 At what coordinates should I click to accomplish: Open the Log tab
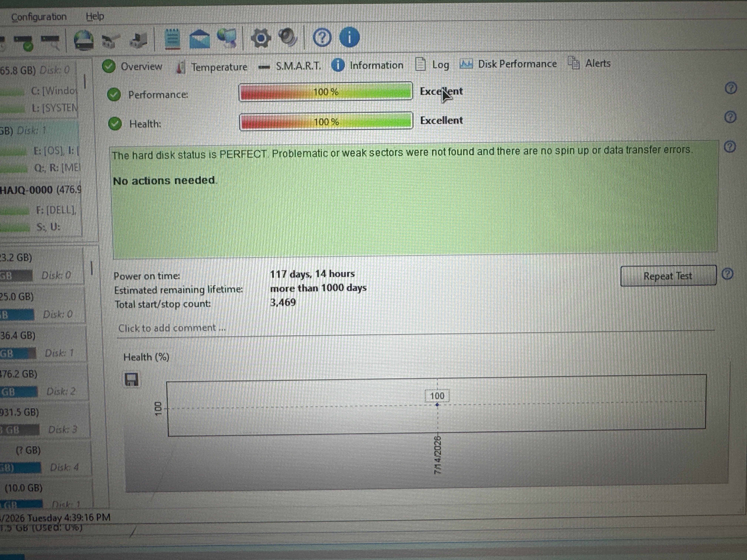(432, 64)
